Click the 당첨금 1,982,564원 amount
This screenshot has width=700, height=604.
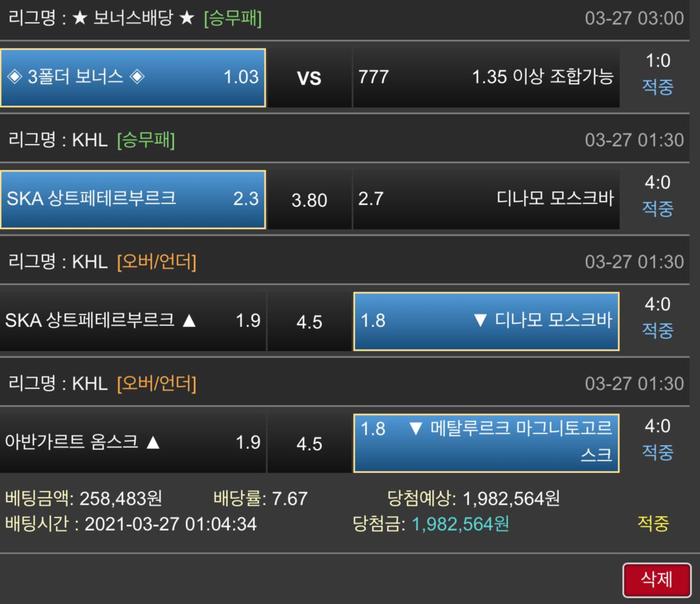(x=460, y=524)
